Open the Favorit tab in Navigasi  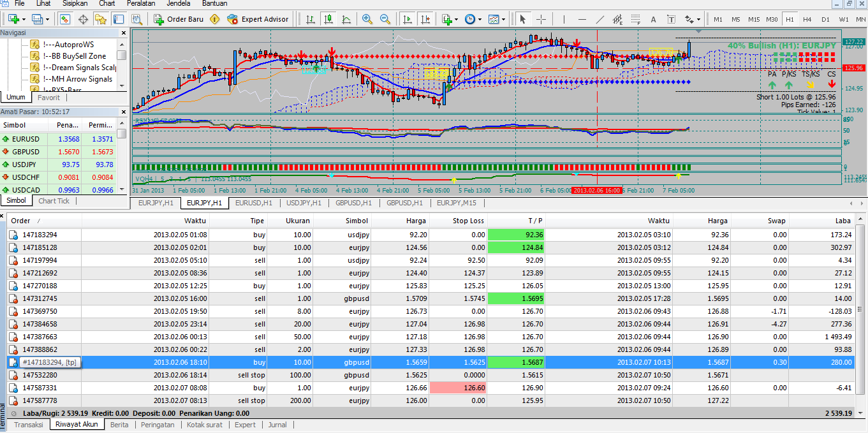click(48, 98)
